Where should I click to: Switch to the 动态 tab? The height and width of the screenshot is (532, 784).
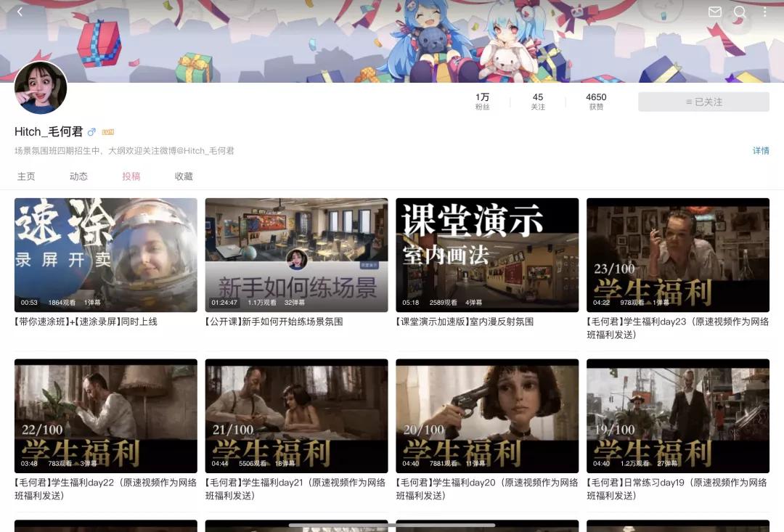(78, 176)
